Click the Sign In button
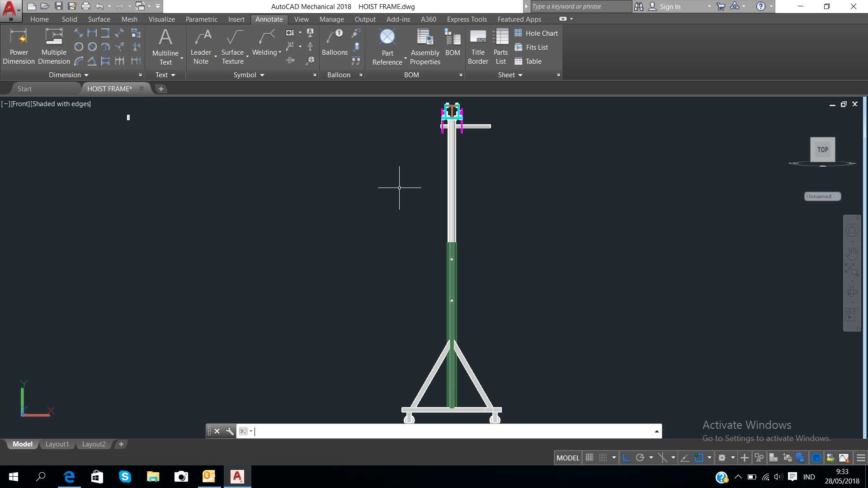Screen dimensions: 868x488 670,6
